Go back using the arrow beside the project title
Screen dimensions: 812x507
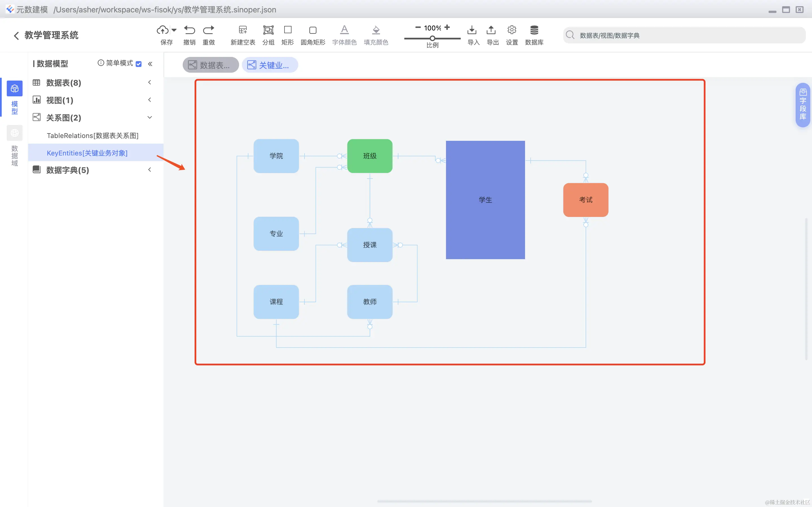[x=16, y=35]
